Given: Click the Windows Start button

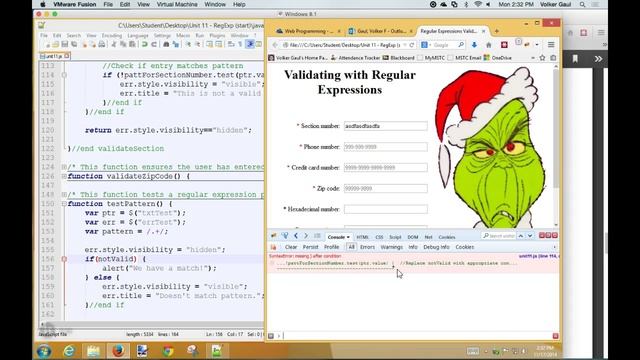Looking at the screenshot, I should [x=44, y=351].
